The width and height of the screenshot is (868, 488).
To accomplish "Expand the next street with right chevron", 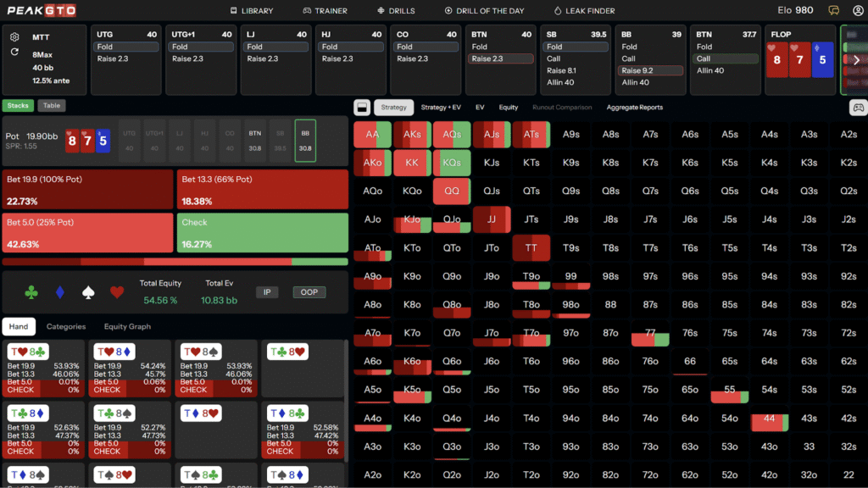I will (x=857, y=60).
